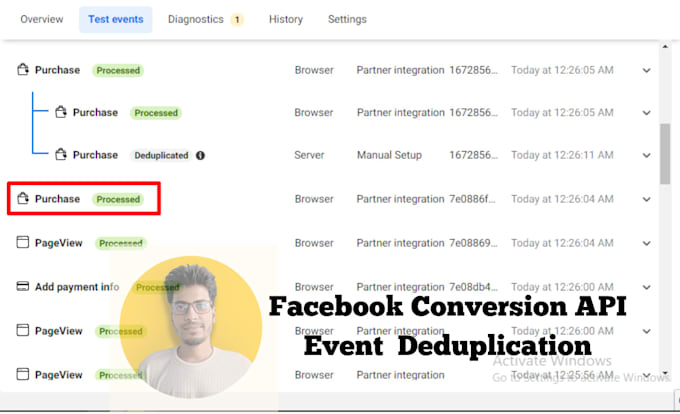The width and height of the screenshot is (680, 414).
Task: Expand the Add payment info event details
Action: click(646, 287)
